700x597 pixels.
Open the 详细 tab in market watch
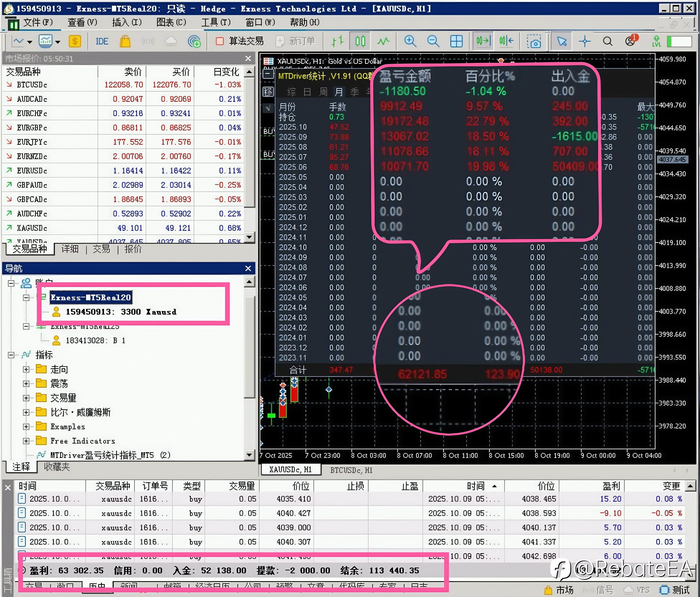coord(70,249)
